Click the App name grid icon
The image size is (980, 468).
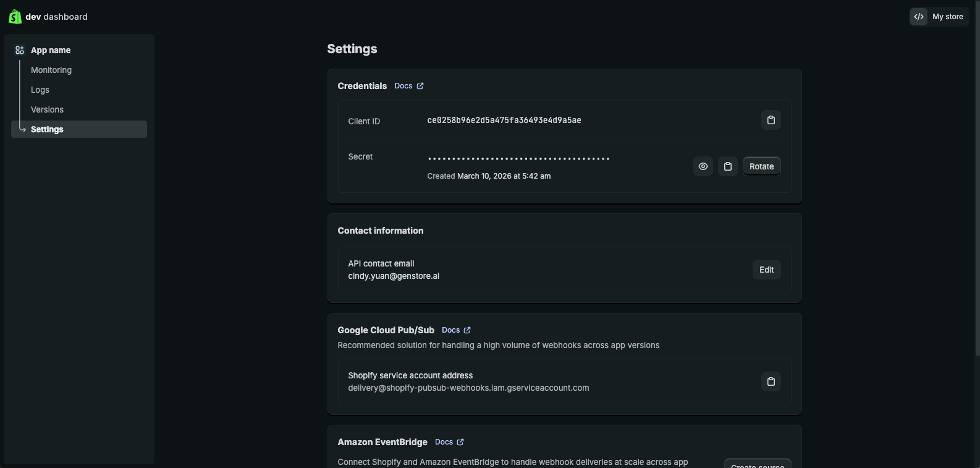[20, 50]
